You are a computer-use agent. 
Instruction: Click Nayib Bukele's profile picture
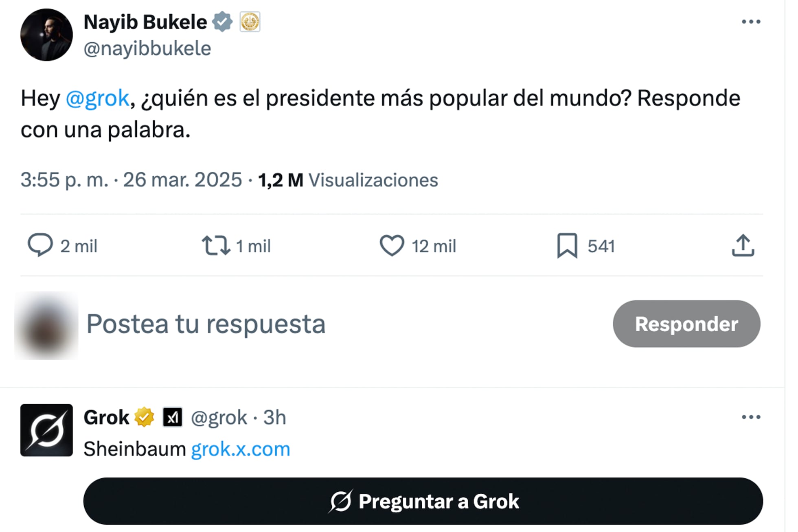point(46,35)
